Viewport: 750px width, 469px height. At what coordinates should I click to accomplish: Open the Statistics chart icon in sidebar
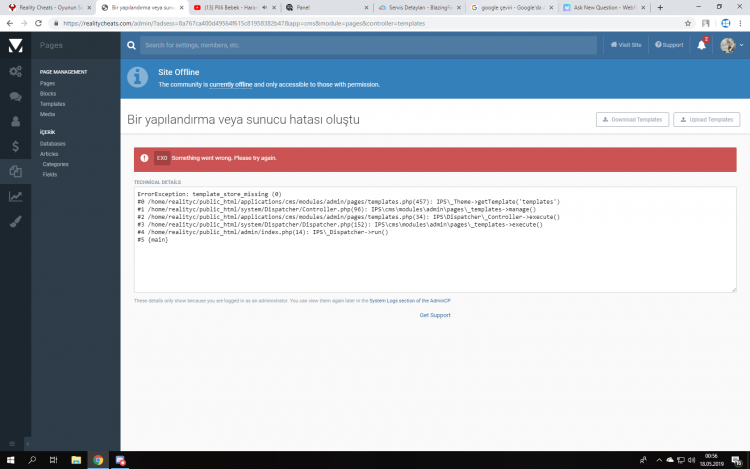coord(15,196)
